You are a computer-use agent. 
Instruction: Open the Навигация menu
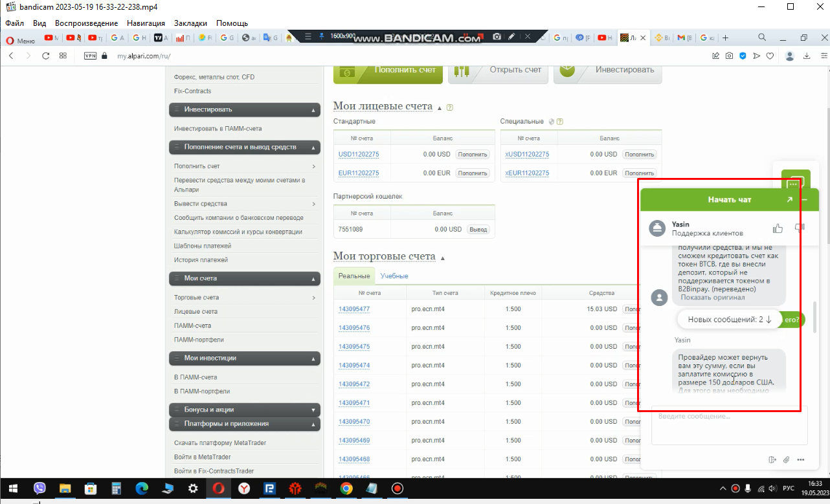(146, 23)
